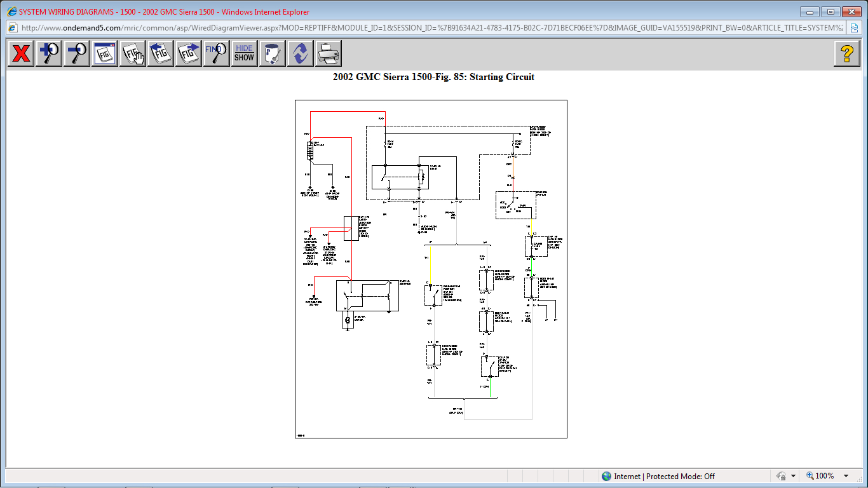Refresh the wiring diagram view

coord(300,53)
